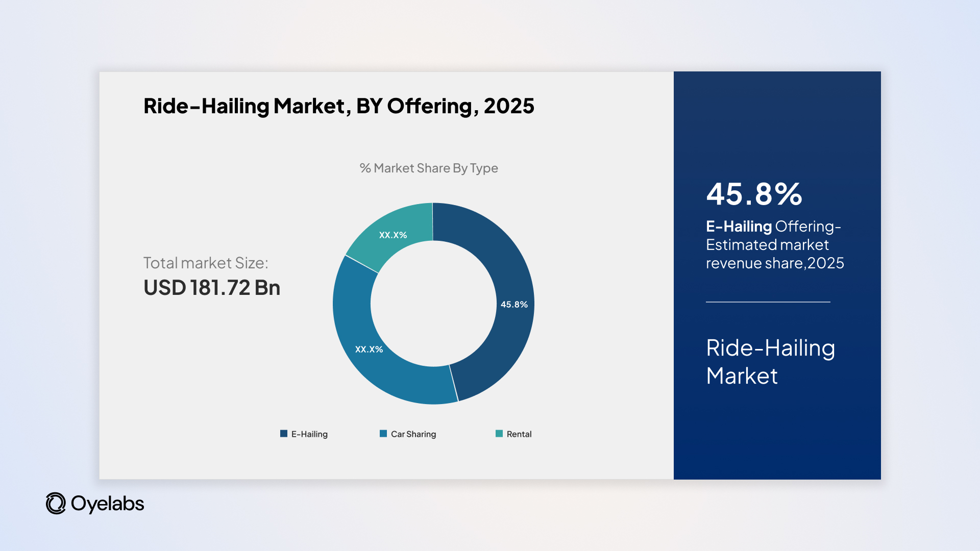
Task: Expand the XX.X% Car Sharing slice label
Action: pyautogui.click(x=370, y=349)
